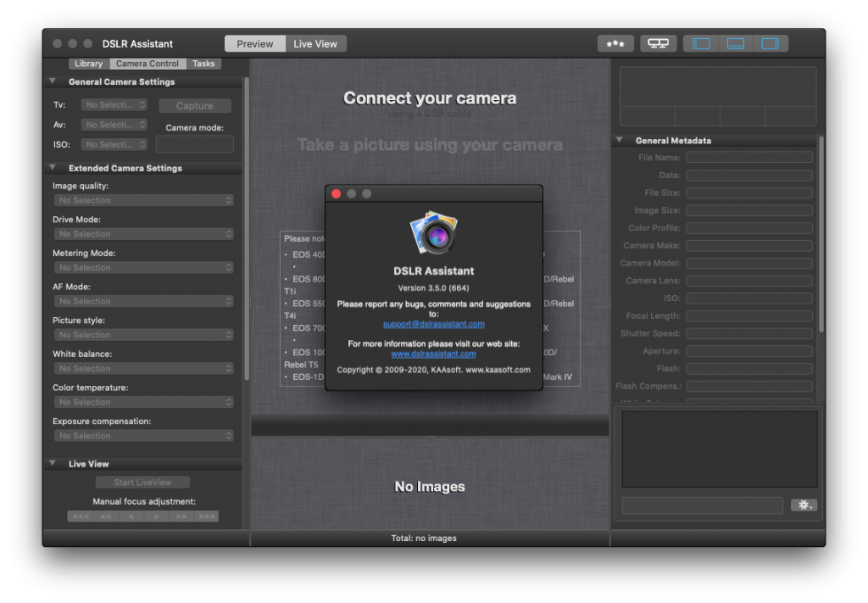Toggle the bottom panel layout icon

point(735,44)
